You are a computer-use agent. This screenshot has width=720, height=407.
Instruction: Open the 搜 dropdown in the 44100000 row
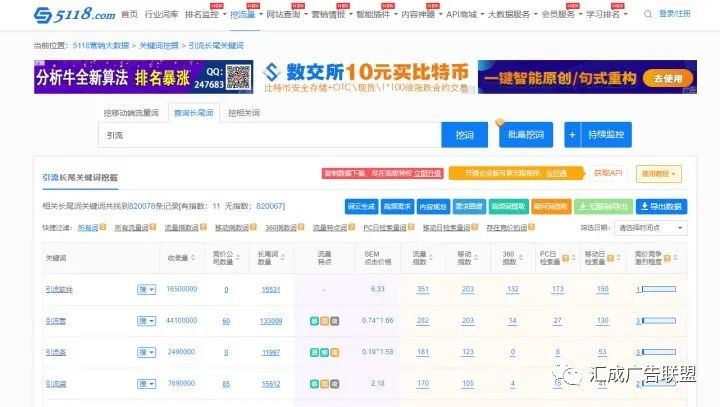[x=146, y=321]
